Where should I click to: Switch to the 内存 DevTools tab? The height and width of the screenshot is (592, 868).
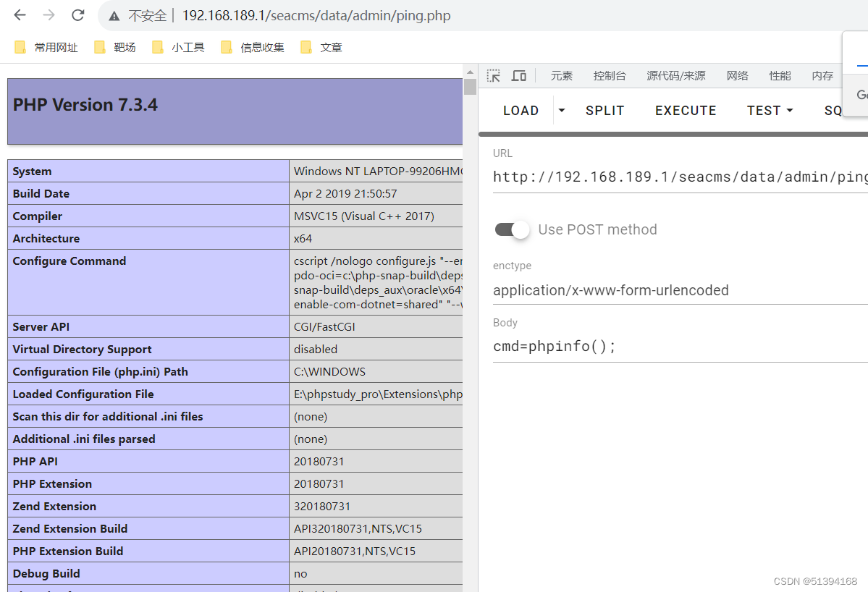(822, 76)
